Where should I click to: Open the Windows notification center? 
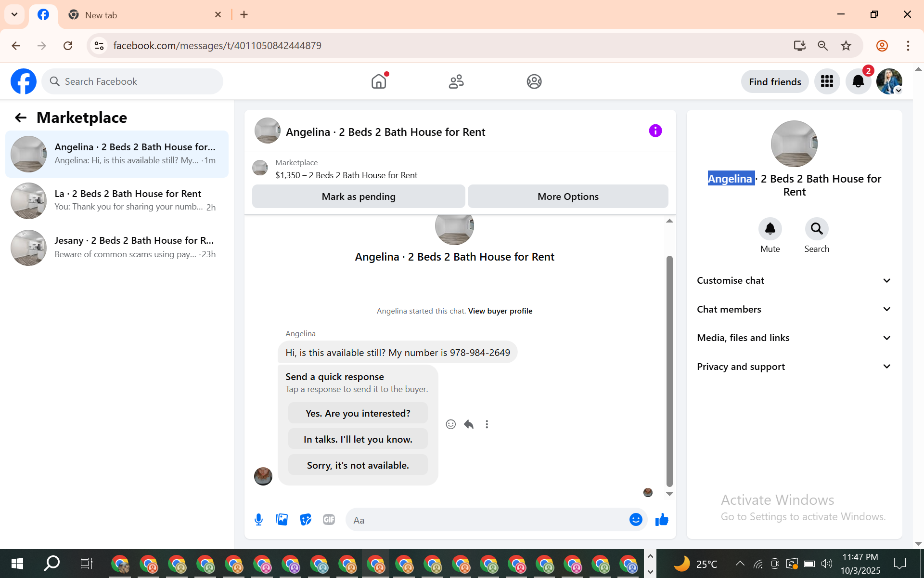click(899, 564)
